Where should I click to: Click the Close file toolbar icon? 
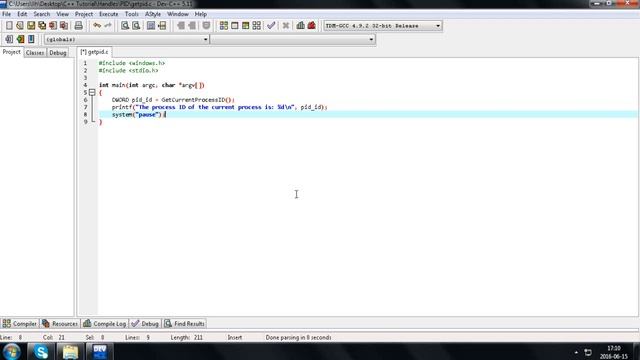[x=53, y=26]
